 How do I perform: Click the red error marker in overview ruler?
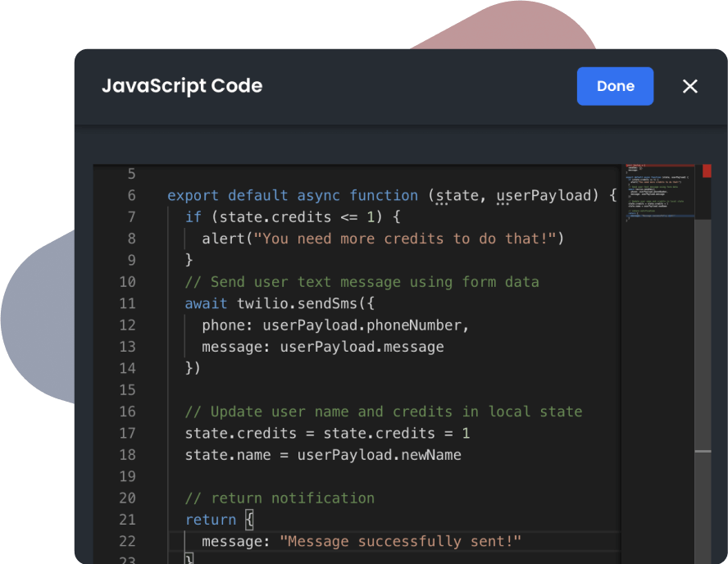tap(707, 171)
